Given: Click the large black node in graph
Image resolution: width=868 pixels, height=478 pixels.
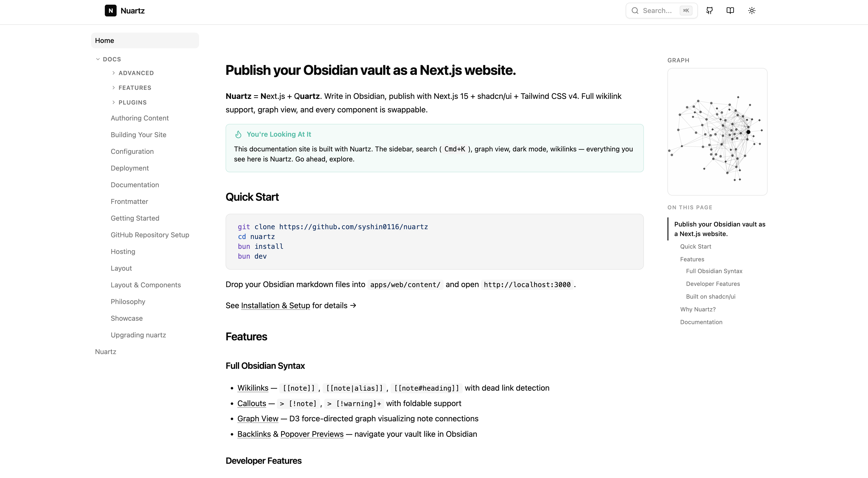Looking at the screenshot, I should [748, 132].
